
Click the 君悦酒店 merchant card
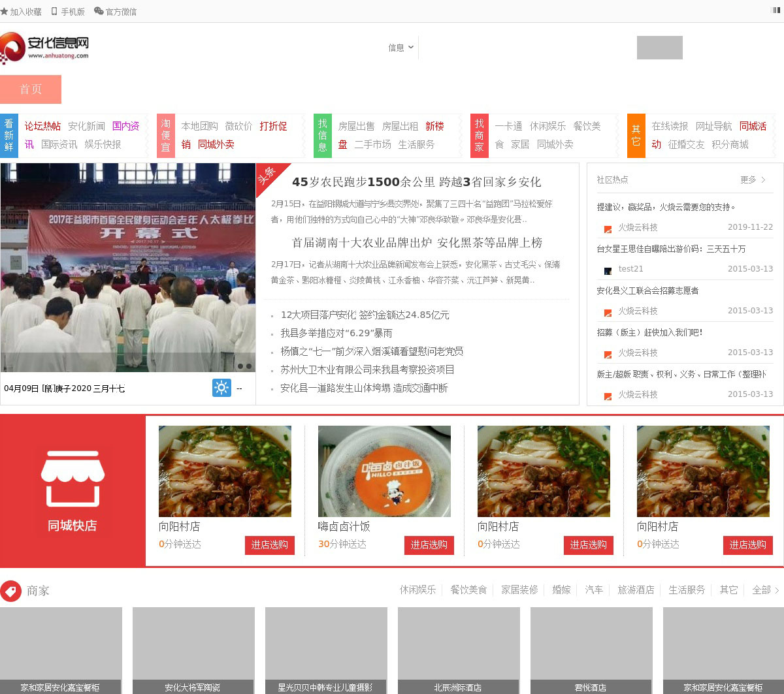[x=591, y=650]
